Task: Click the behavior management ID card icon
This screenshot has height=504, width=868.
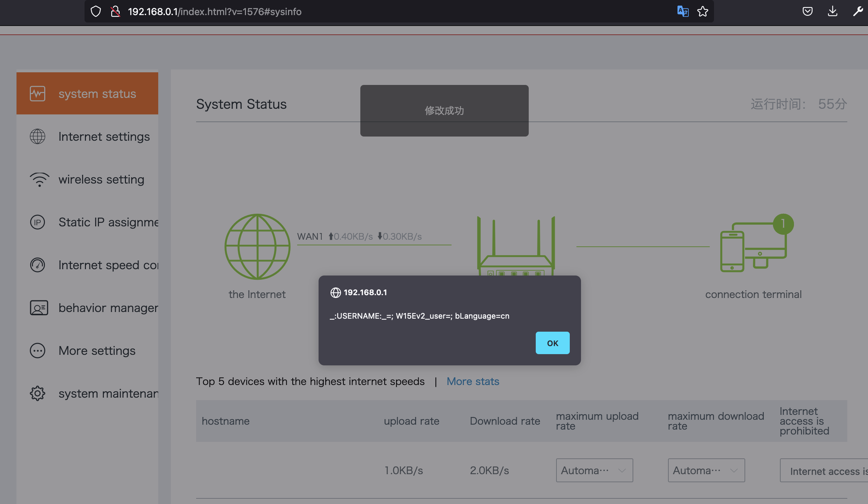Action: [x=39, y=308]
